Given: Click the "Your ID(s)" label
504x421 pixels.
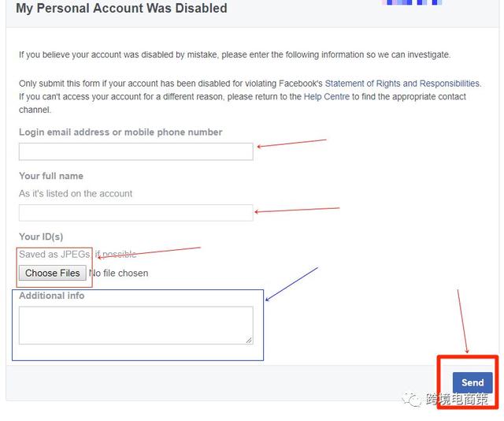Looking at the screenshot, I should pos(41,237).
